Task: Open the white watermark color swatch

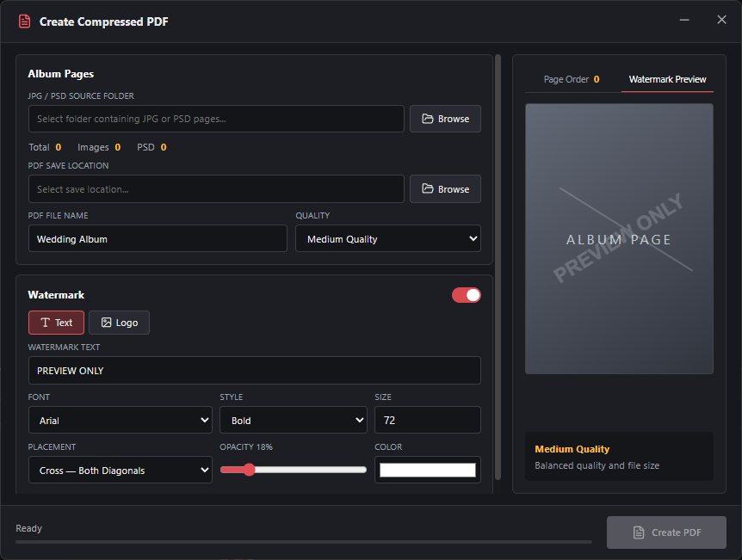Action: [x=428, y=470]
